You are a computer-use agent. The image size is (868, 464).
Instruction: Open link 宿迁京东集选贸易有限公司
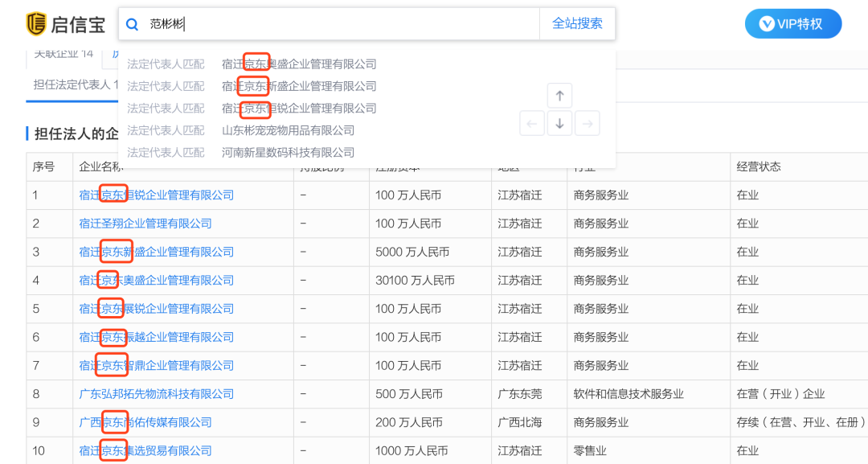click(x=145, y=450)
